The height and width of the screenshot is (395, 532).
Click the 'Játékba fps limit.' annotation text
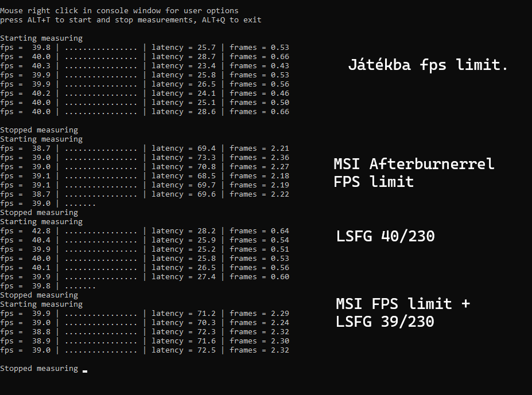428,65
